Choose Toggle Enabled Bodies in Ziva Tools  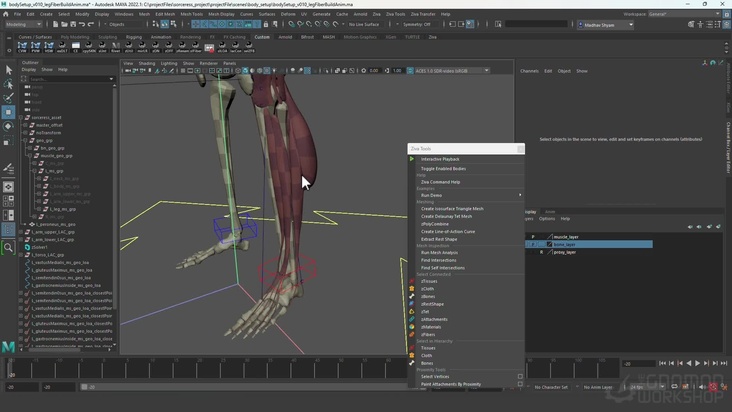coord(443,168)
